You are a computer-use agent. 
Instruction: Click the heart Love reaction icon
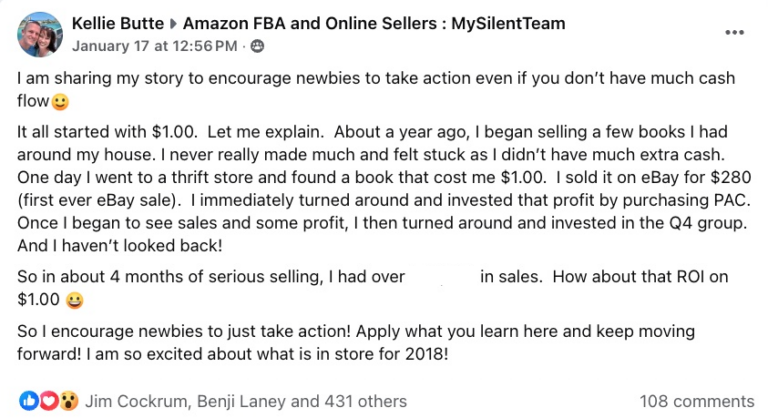click(48, 401)
